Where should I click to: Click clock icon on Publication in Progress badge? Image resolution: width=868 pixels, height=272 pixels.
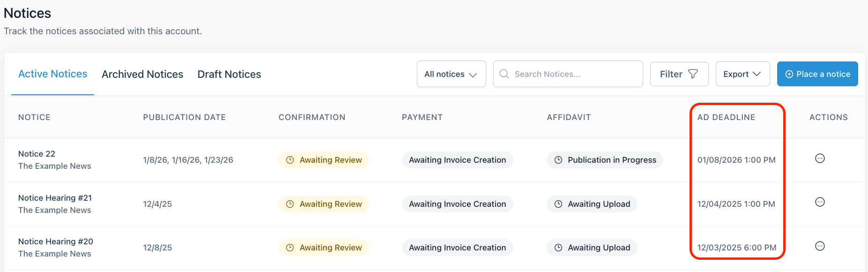(x=558, y=160)
